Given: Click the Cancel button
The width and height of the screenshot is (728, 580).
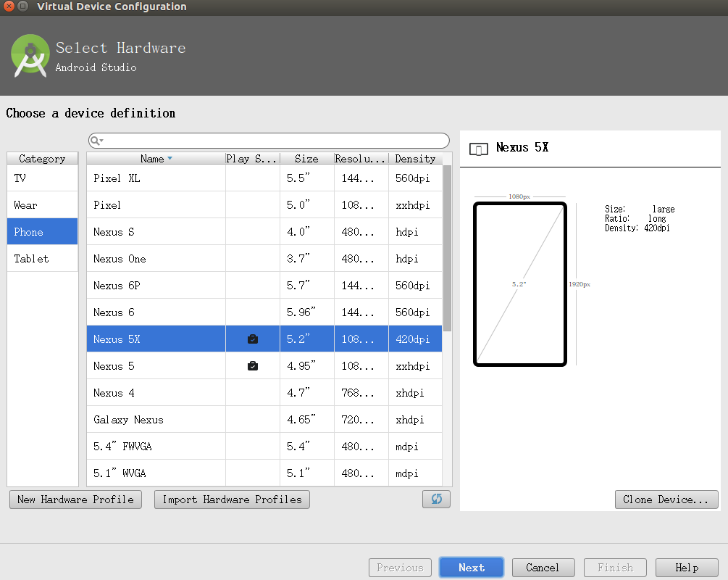Looking at the screenshot, I should pyautogui.click(x=543, y=568).
